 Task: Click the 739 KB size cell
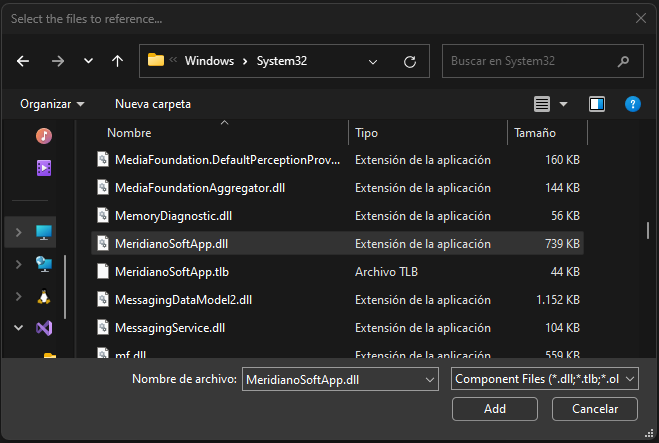(562, 244)
